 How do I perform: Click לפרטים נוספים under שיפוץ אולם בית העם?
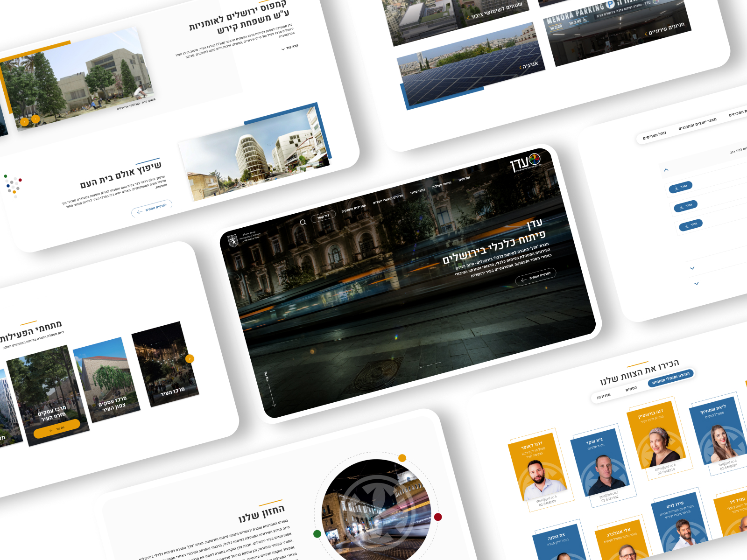click(152, 208)
